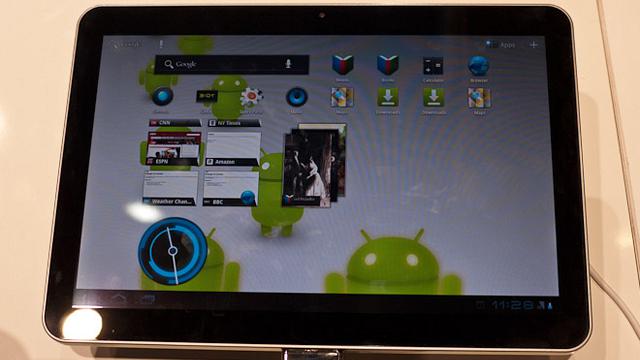Open the Settings gear icon
Image resolution: width=640 pixels, height=360 pixels.
click(x=251, y=98)
